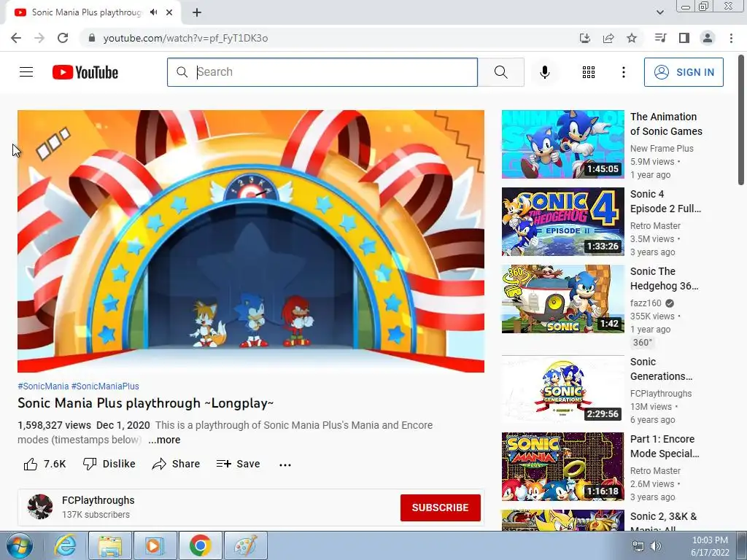Open Sonic 4 Episode 2 thumbnail

[562, 222]
